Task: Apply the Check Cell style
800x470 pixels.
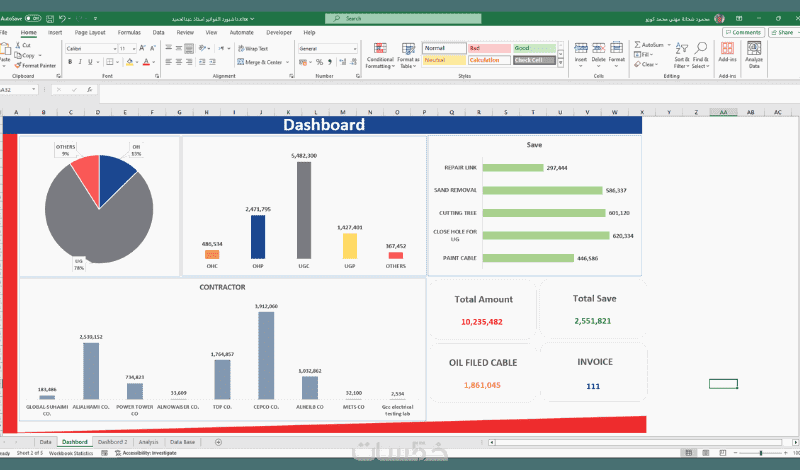Action: click(534, 60)
